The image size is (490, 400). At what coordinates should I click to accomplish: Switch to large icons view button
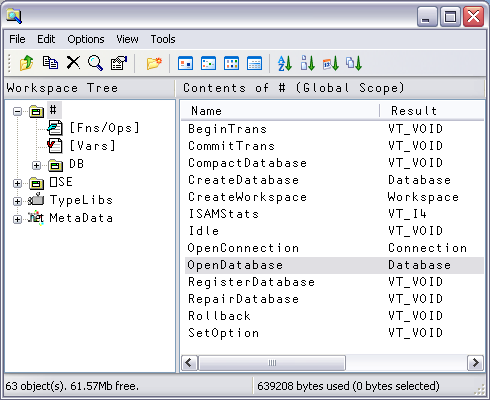(x=185, y=63)
